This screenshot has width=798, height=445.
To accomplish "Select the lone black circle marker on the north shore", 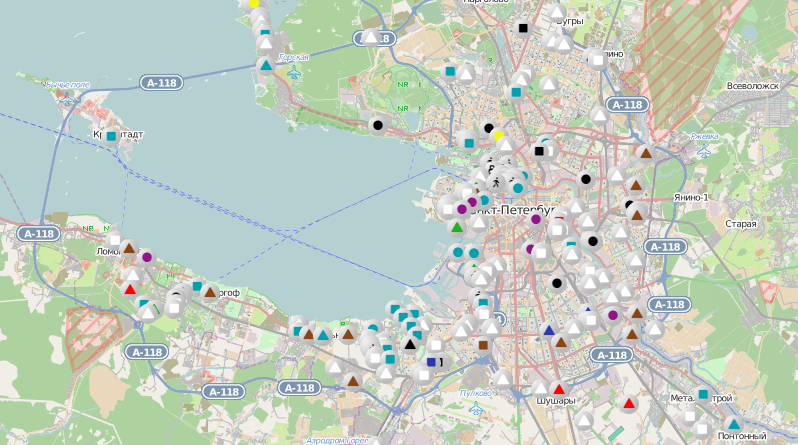I will click(x=378, y=125).
